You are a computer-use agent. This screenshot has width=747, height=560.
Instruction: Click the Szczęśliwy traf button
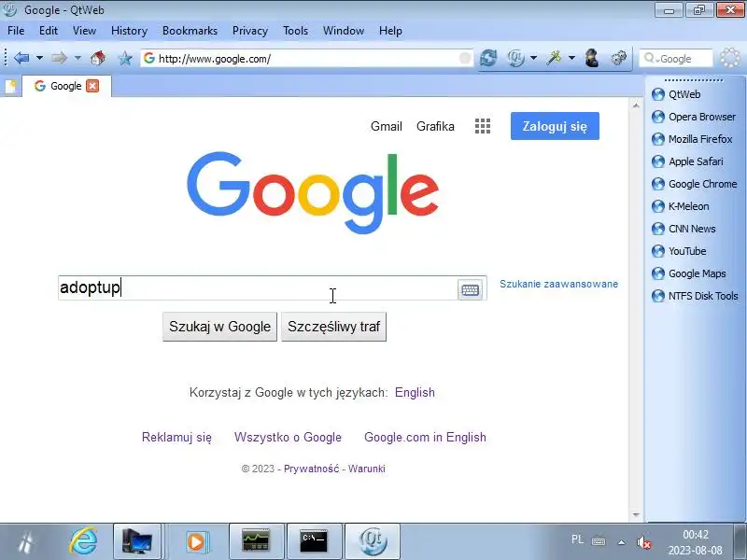(x=334, y=327)
